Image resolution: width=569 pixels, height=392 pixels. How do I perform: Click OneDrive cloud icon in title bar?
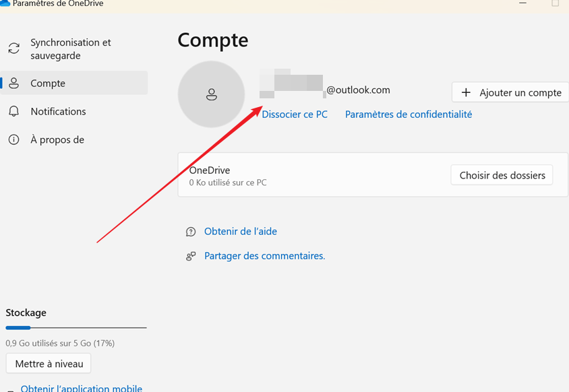[5, 3]
